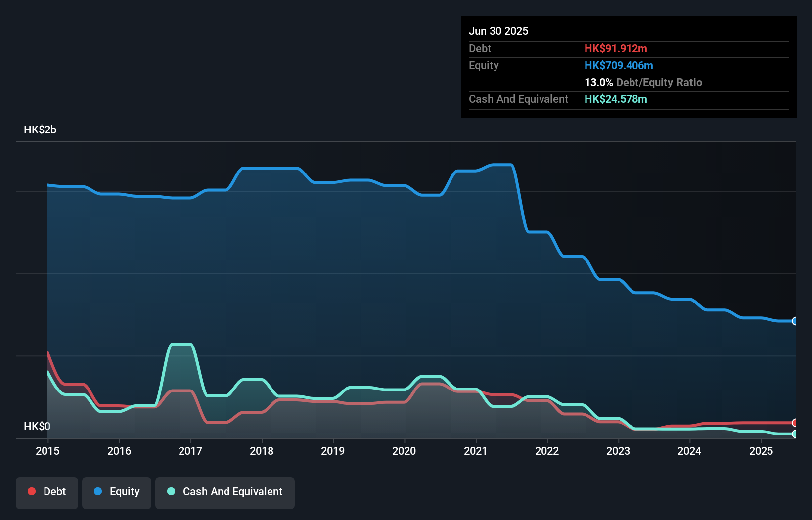Click the 13.0% Debt/Equity Ratio text

(643, 83)
